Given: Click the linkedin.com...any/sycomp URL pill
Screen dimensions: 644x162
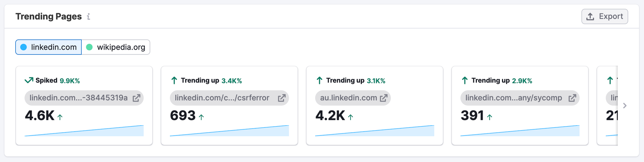Looking at the screenshot, I should [514, 98].
